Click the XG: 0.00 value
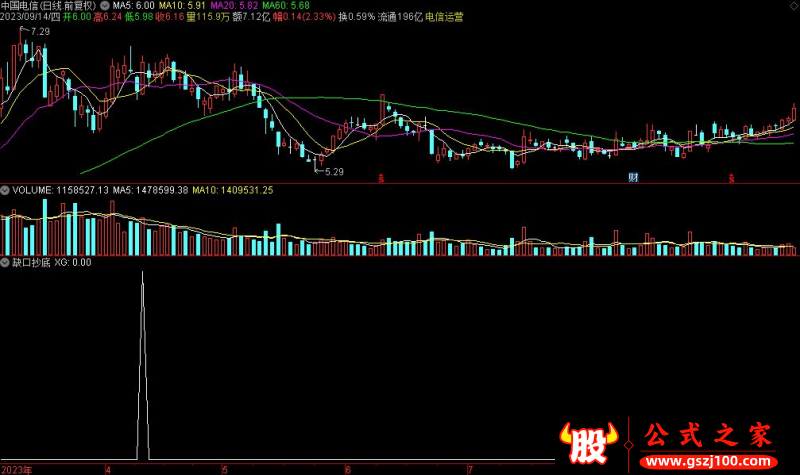 [73, 263]
